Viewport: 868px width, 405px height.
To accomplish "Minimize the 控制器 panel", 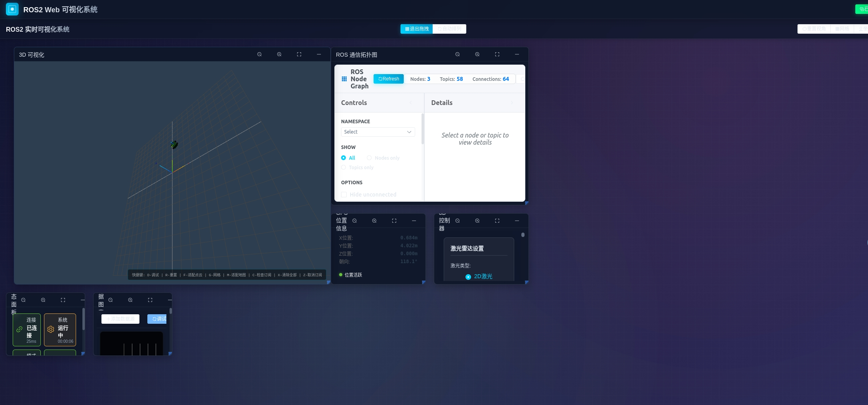I will coord(517,221).
